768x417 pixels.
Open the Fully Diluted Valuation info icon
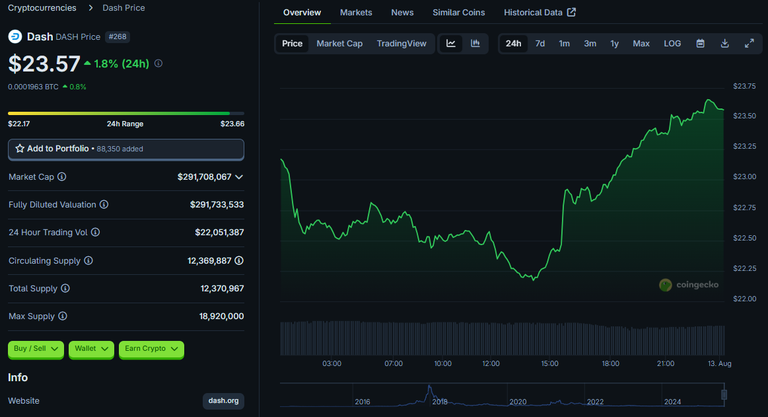tap(104, 204)
